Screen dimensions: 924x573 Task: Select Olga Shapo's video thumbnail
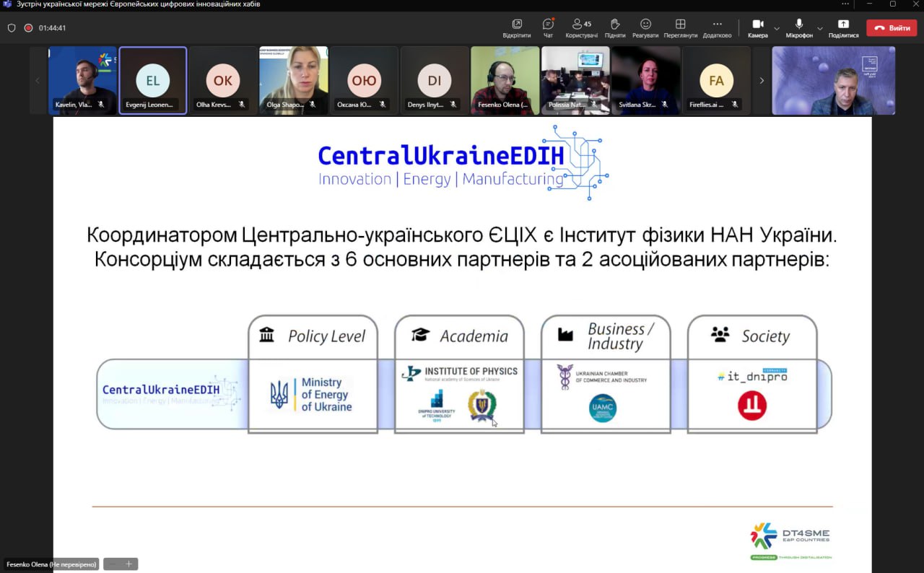pos(293,80)
